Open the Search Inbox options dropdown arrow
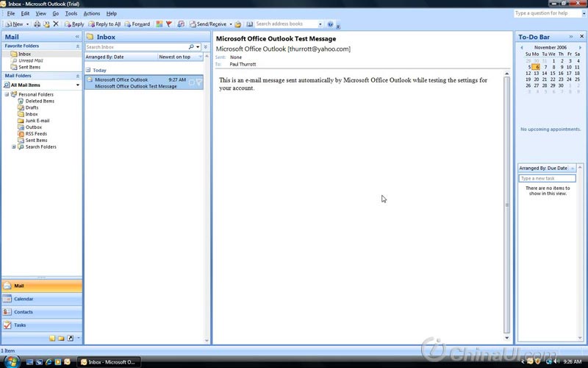This screenshot has height=368, width=588. coord(198,47)
